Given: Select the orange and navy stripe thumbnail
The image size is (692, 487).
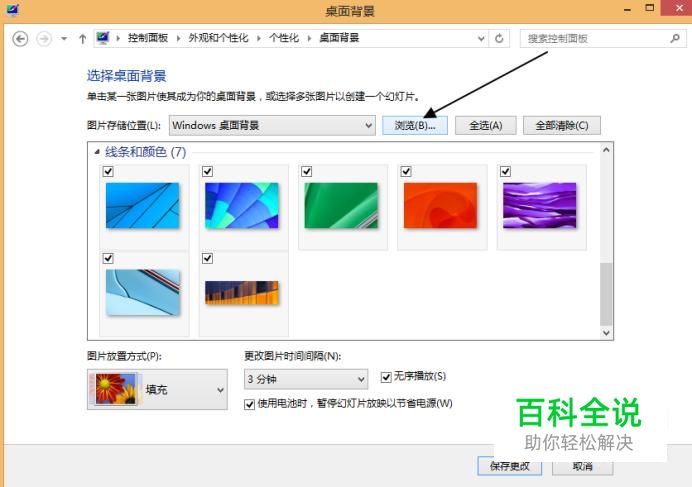Looking at the screenshot, I should (242, 292).
